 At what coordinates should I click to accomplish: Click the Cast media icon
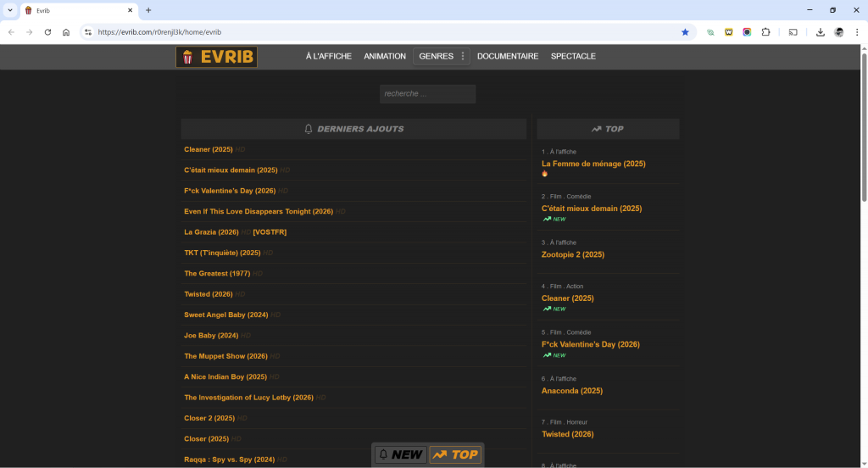click(793, 32)
